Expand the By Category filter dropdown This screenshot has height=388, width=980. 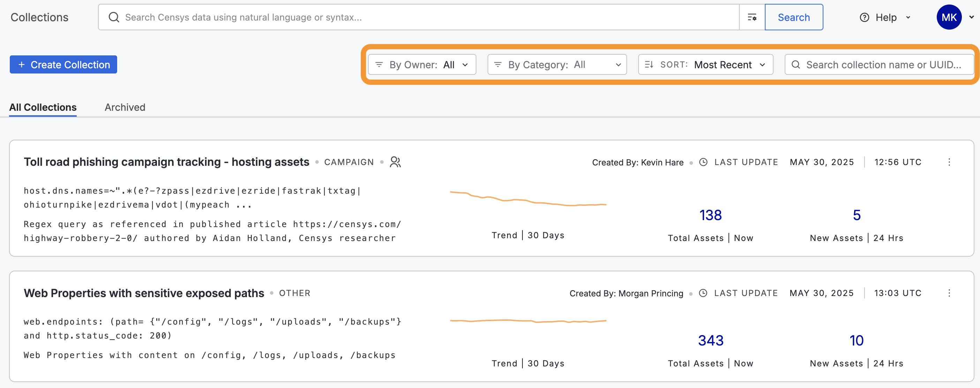pyautogui.click(x=557, y=64)
